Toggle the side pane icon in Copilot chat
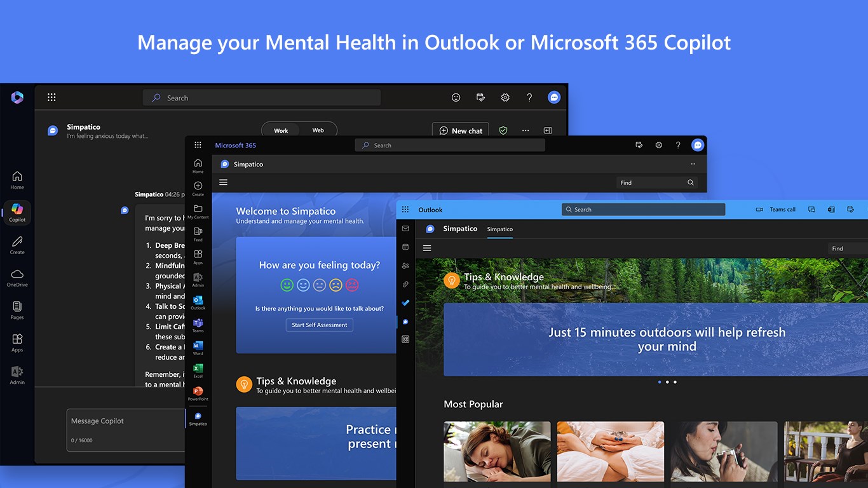The image size is (868, 488). tap(548, 130)
